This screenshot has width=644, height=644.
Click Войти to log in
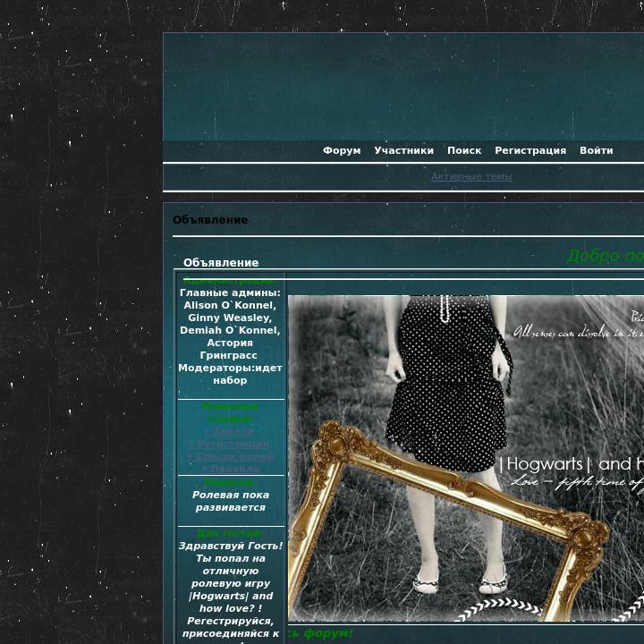596,151
